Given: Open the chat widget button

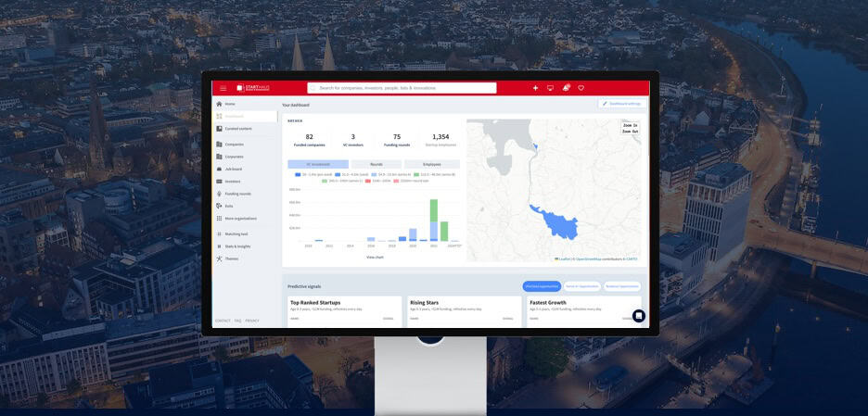Looking at the screenshot, I should (638, 316).
